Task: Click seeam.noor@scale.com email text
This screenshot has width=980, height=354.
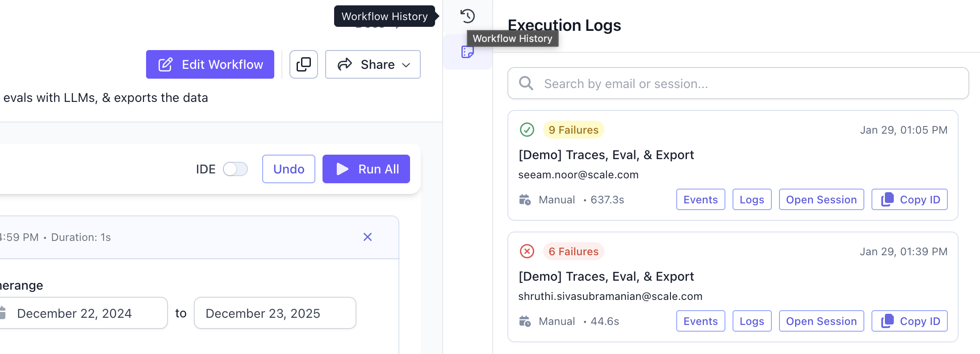Action: click(578, 175)
